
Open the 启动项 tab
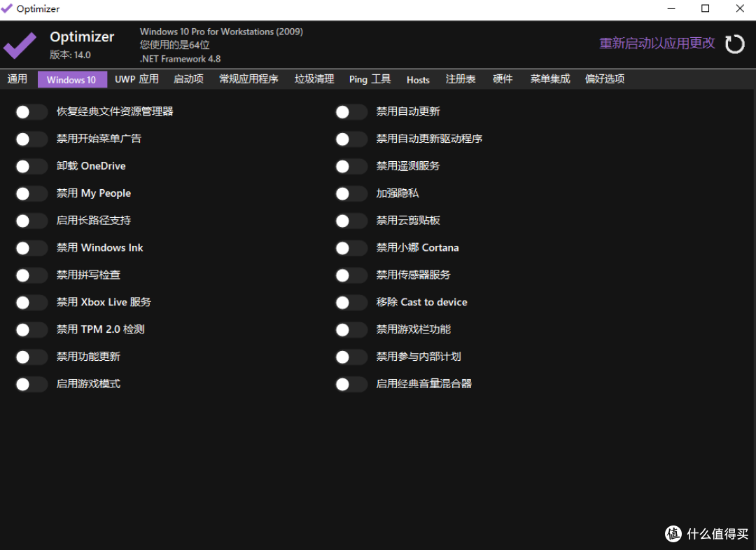(x=188, y=79)
